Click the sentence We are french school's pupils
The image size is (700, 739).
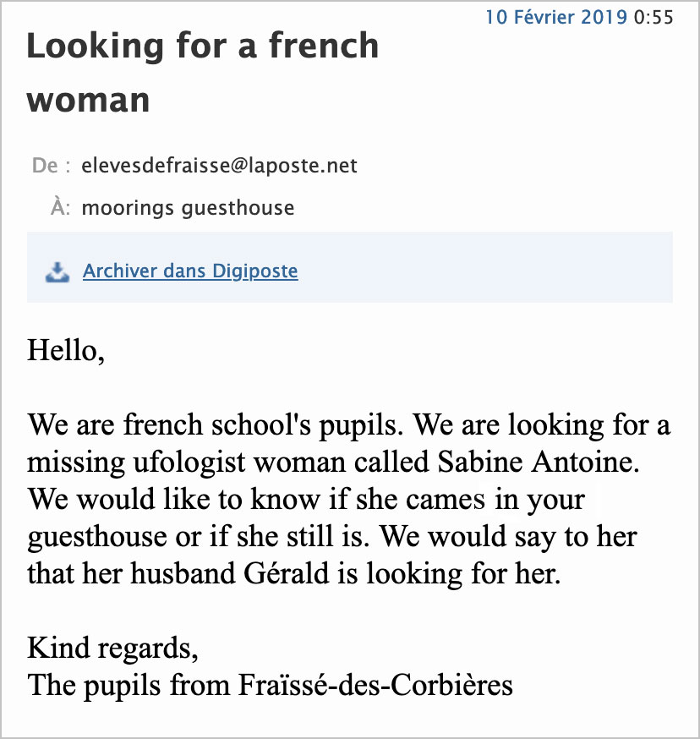point(216,426)
